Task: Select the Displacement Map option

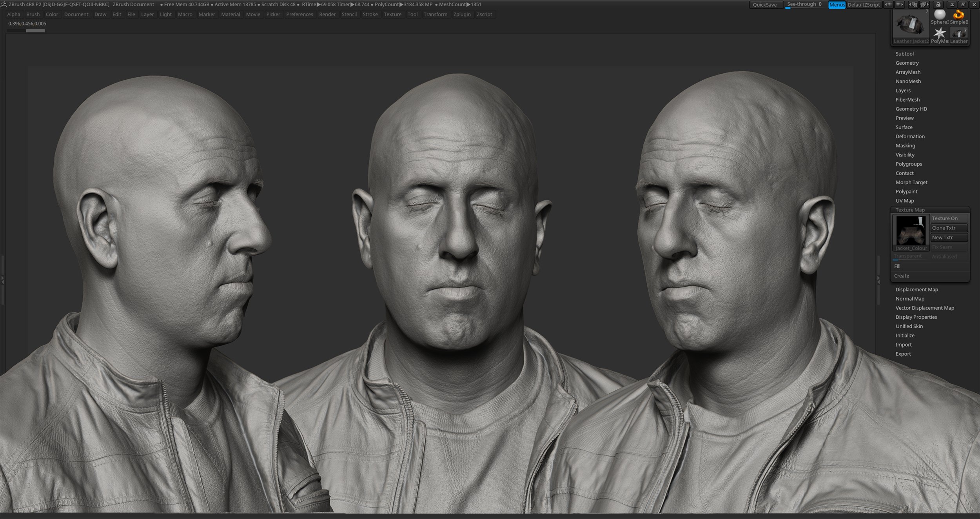Action: click(917, 290)
